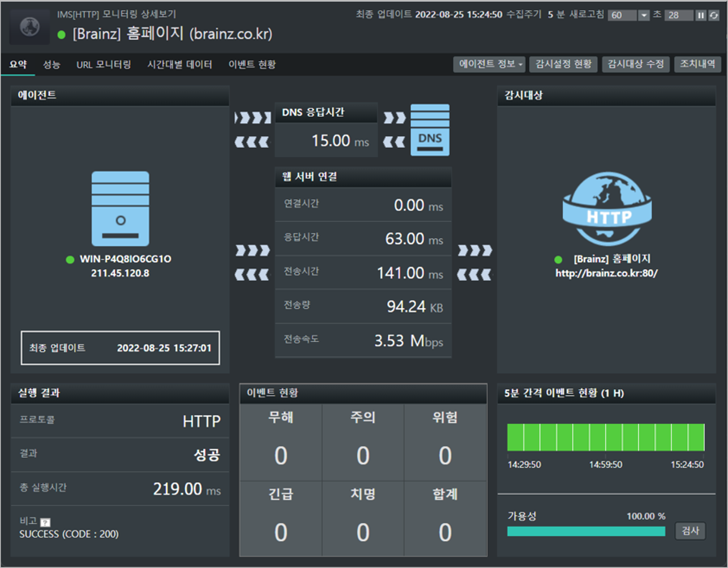
Task: Click the target green status dot
Action: point(558,260)
